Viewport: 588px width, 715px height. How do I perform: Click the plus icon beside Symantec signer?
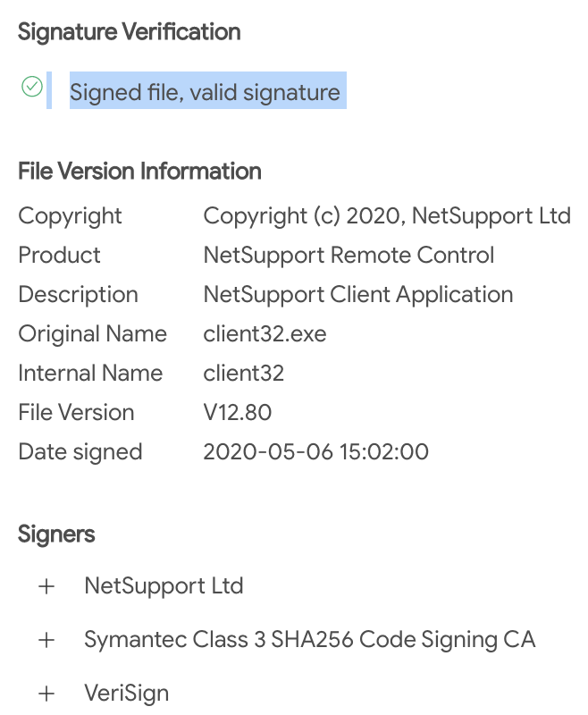tap(46, 640)
